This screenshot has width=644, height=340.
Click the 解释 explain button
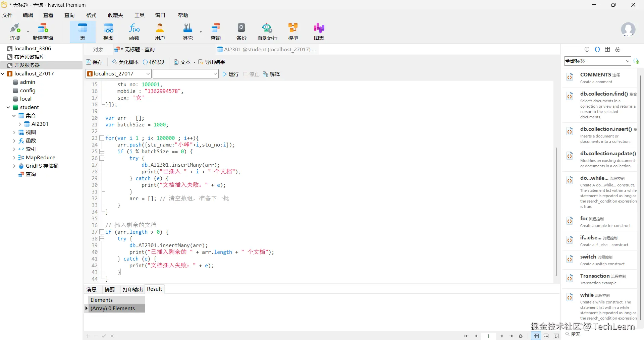tap(271, 74)
